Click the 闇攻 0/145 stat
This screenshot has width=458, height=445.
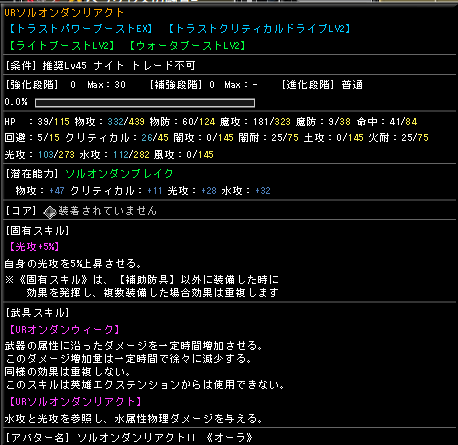pyautogui.click(x=203, y=138)
